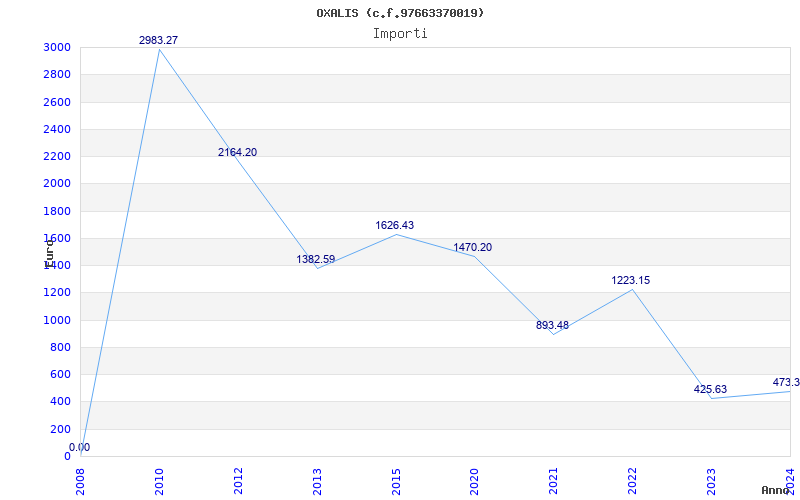Select the 2020 x-axis year label

pyautogui.click(x=474, y=481)
